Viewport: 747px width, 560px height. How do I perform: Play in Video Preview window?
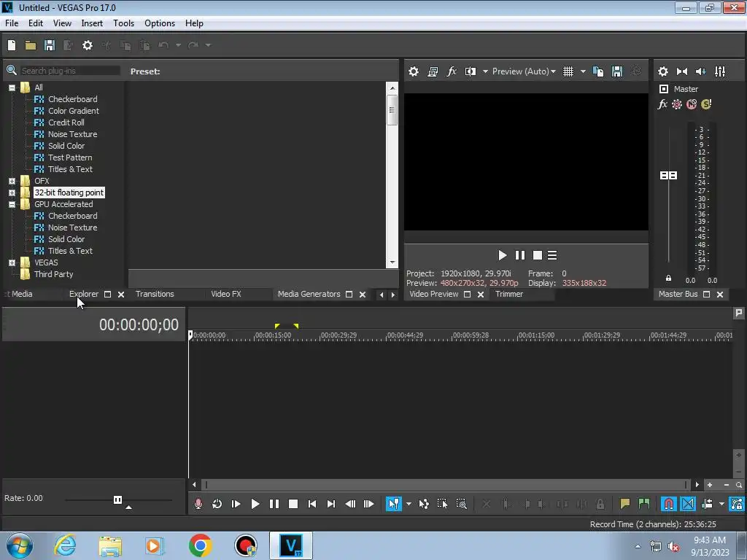click(502, 256)
